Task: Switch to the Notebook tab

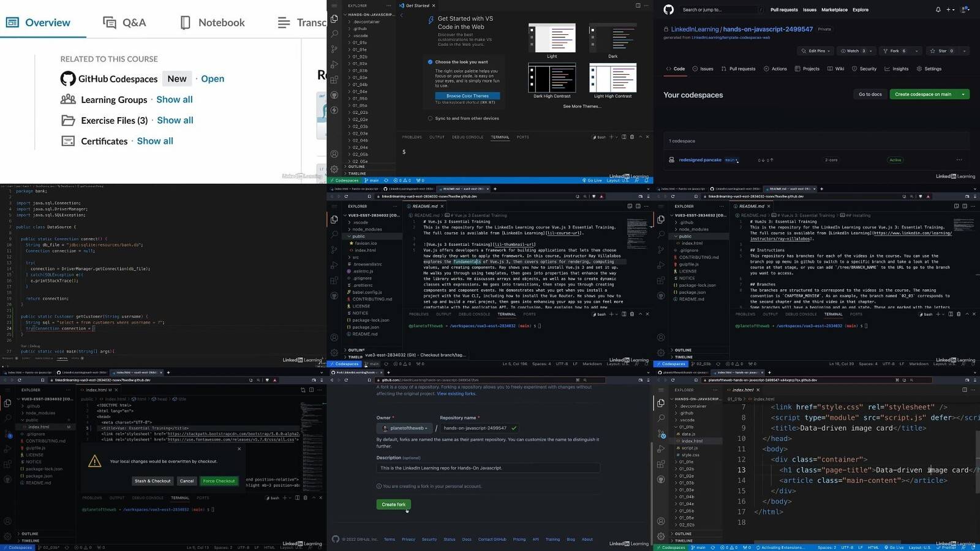Action: point(213,23)
